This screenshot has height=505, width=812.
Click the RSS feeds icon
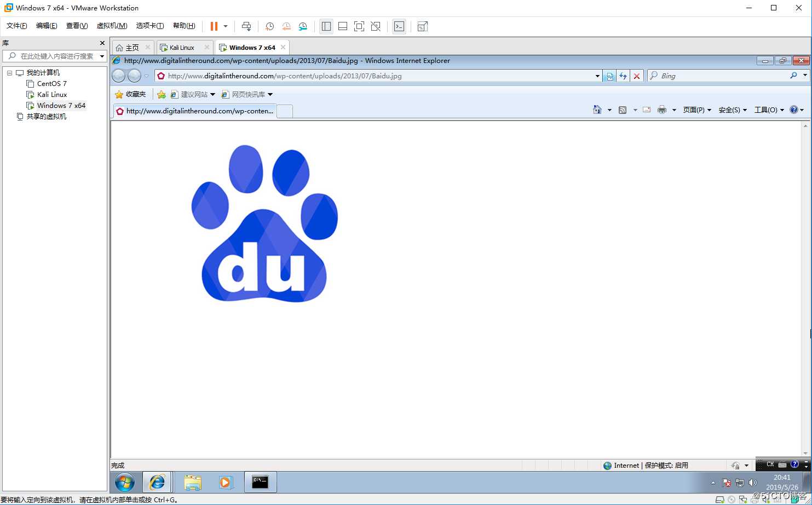tap(623, 110)
